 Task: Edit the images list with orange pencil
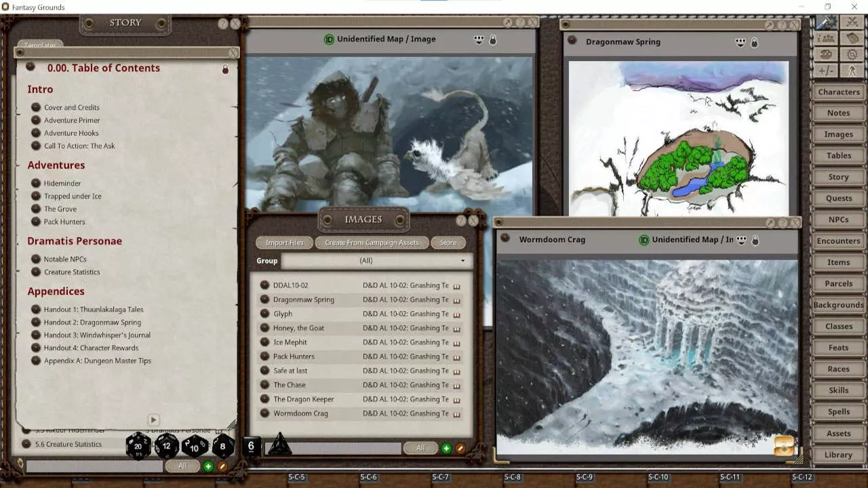point(460,448)
